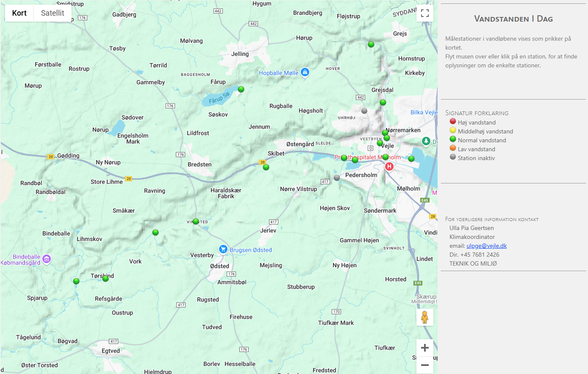Click the green station dot near Skibet
The image size is (588, 374).
pos(266,167)
